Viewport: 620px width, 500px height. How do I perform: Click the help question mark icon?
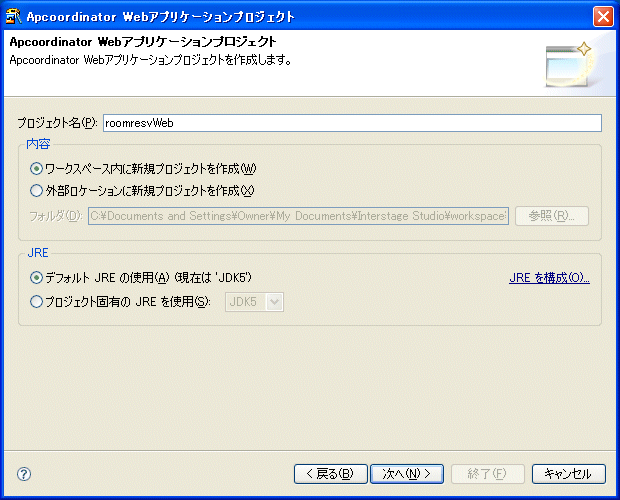tap(24, 474)
